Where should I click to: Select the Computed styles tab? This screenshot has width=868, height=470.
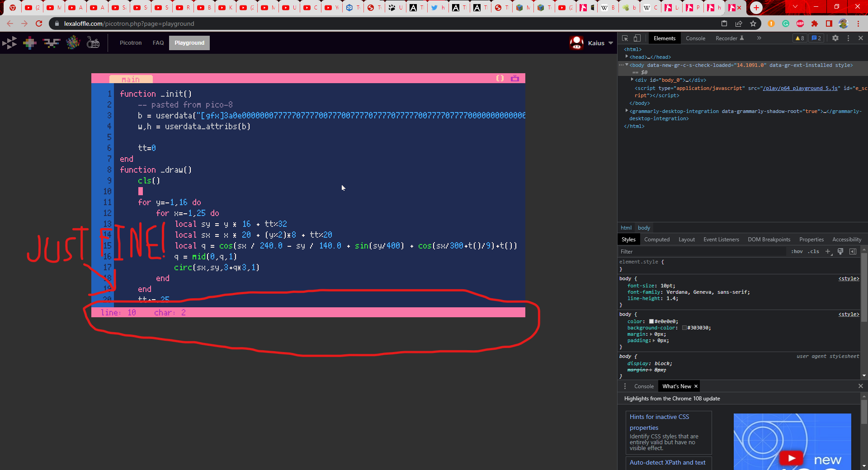click(x=657, y=240)
